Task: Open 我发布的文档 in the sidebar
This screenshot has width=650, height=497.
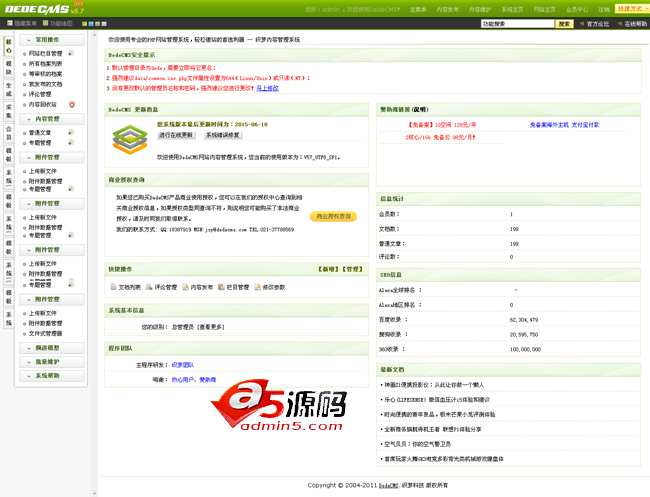Action: click(46, 84)
